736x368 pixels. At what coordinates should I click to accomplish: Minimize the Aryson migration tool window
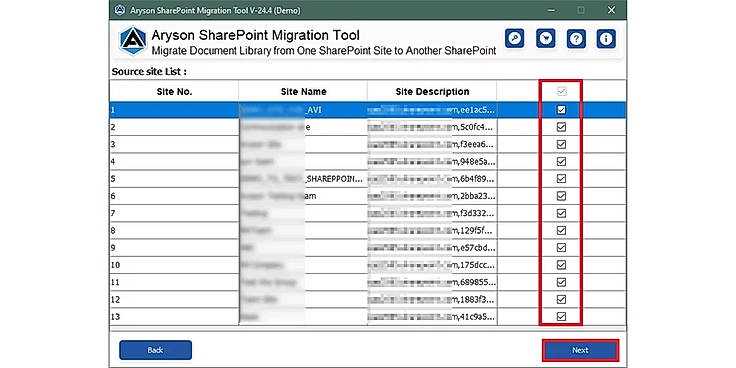[551, 10]
